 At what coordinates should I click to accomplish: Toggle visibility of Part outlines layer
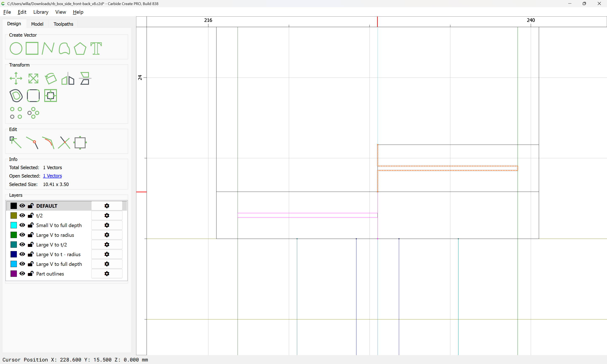tap(22, 273)
